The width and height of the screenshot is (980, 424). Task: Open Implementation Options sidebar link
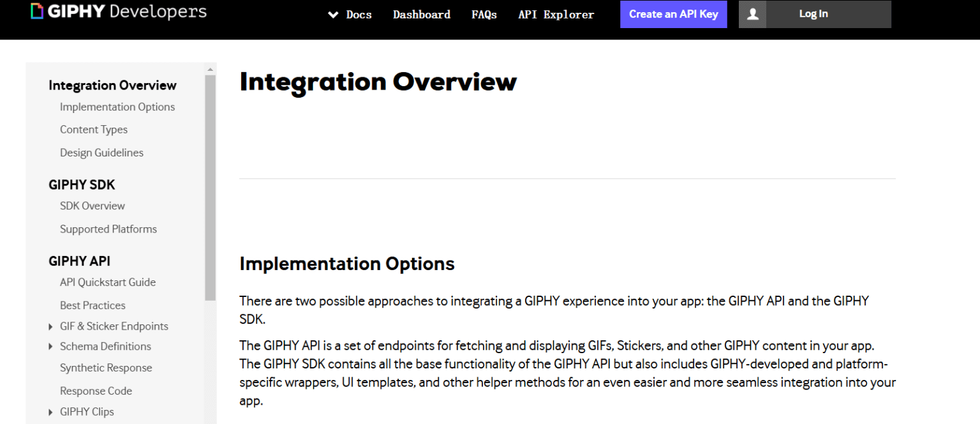click(117, 107)
